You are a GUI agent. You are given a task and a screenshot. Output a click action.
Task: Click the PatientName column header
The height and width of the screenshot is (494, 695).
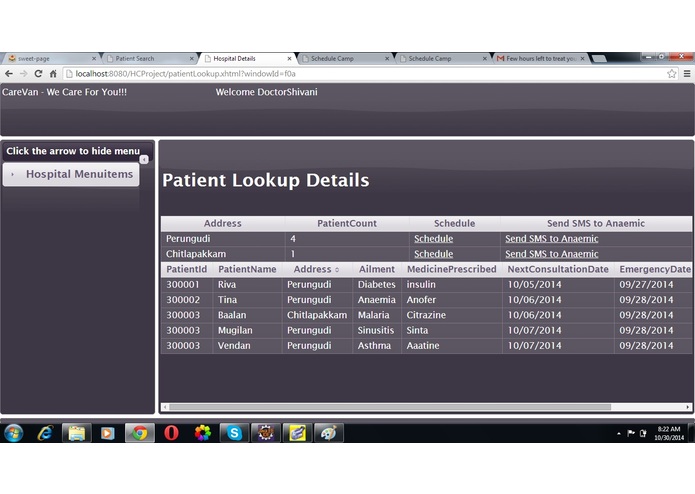coord(247,269)
